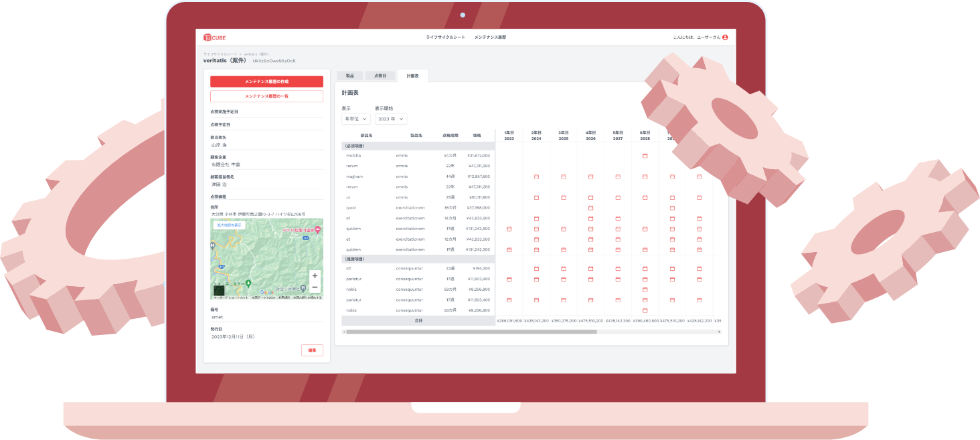Switch to the 製品 tab
The height and width of the screenshot is (440, 980).
click(349, 76)
